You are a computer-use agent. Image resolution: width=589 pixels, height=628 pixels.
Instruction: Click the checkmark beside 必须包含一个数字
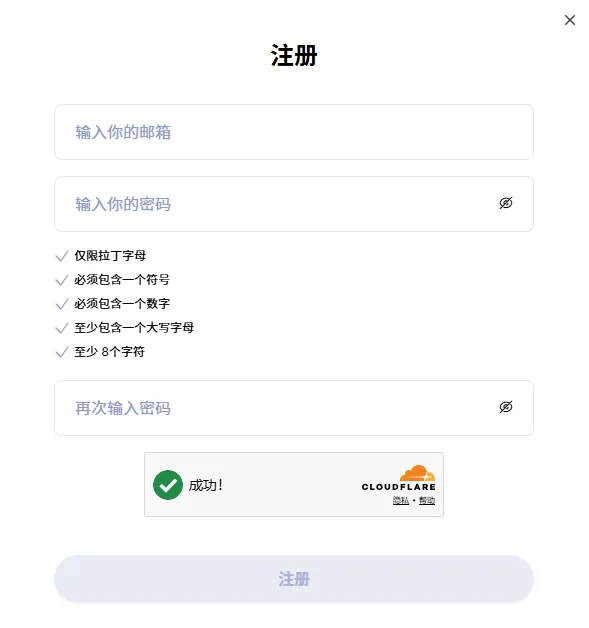point(62,304)
